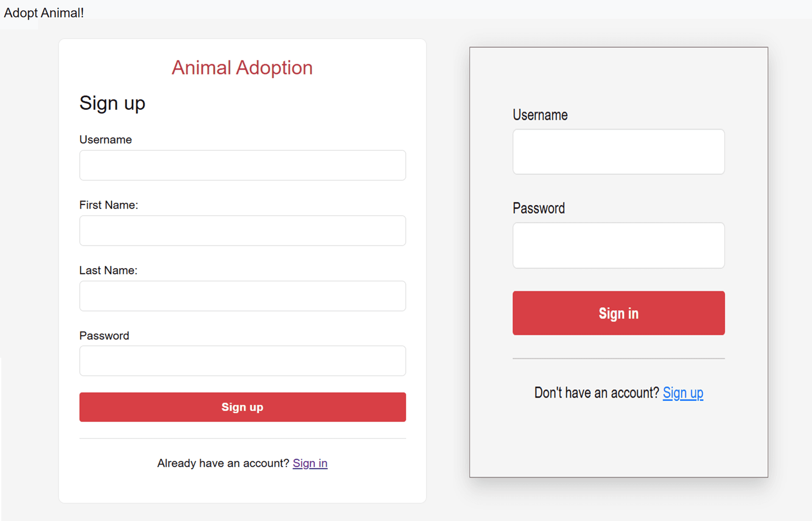Click the "First Name:" label
Viewport: 812px width, 521px height.
[109, 205]
